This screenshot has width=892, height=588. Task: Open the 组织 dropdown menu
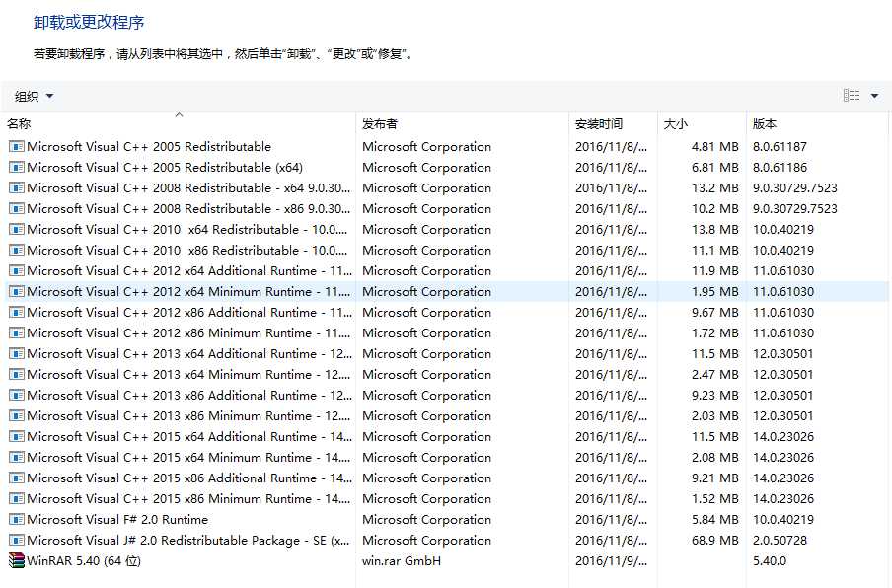(34, 96)
